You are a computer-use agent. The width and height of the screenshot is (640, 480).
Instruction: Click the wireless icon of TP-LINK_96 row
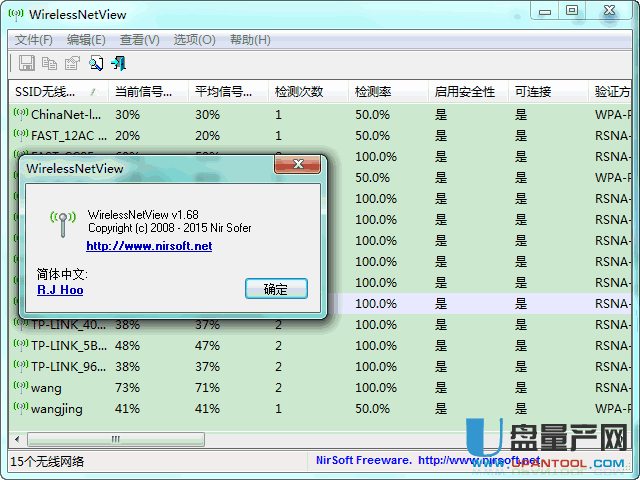[21, 365]
